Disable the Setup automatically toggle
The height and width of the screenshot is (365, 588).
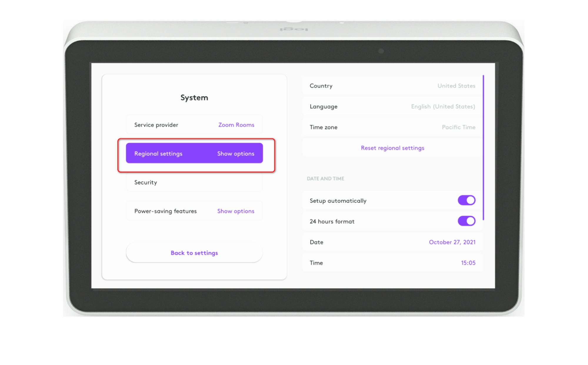(x=466, y=200)
